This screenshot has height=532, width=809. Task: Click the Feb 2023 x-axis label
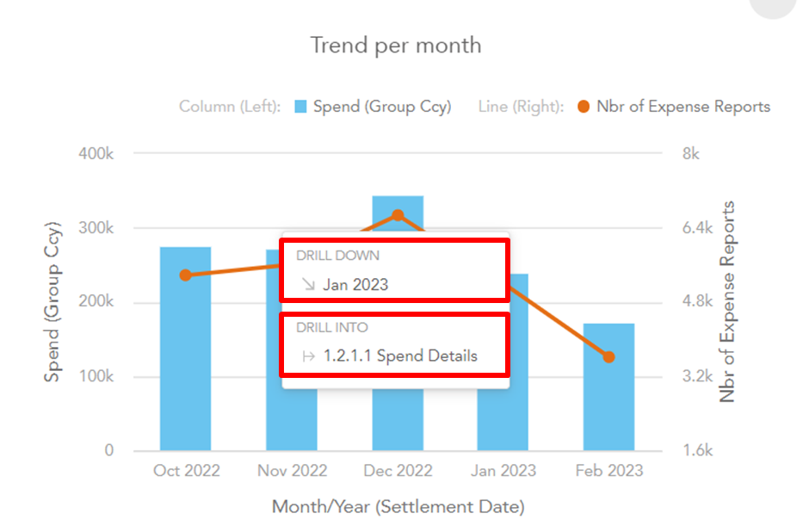(x=608, y=471)
